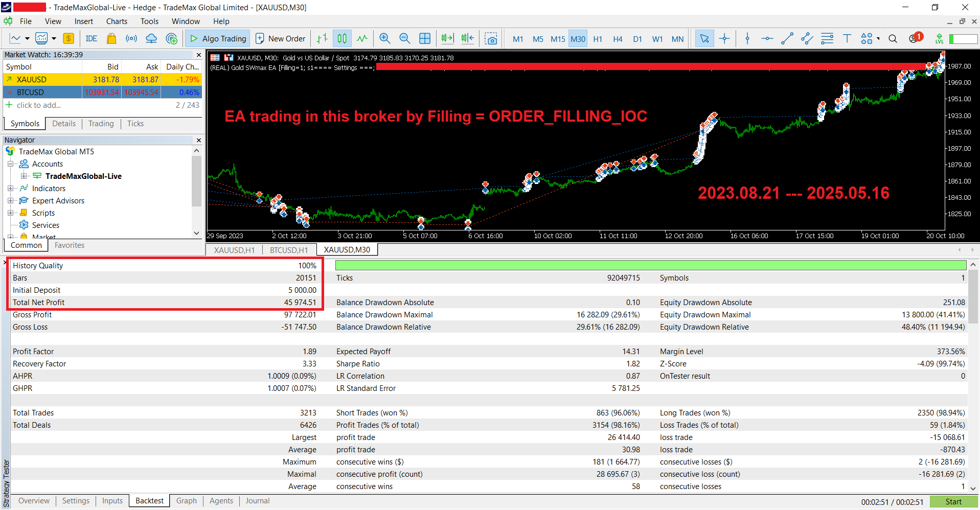
Task: Expand TradeMaxGlobal-Live account node
Action: 24,176
